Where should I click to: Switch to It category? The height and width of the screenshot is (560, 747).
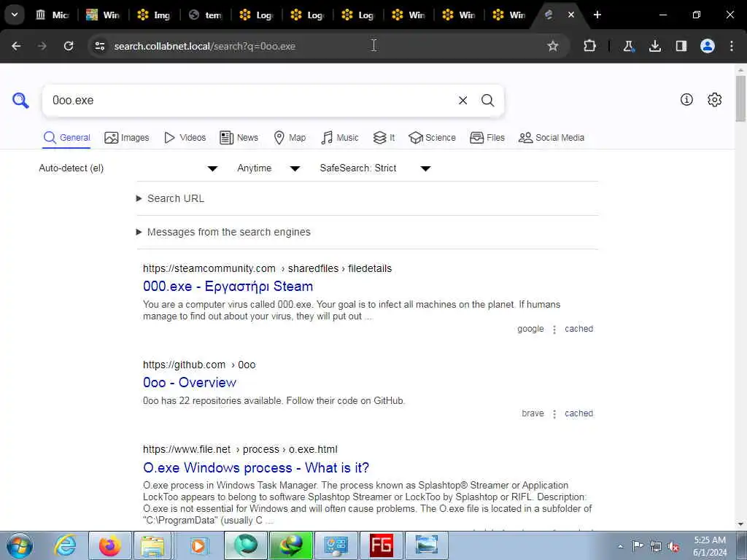[x=384, y=138]
